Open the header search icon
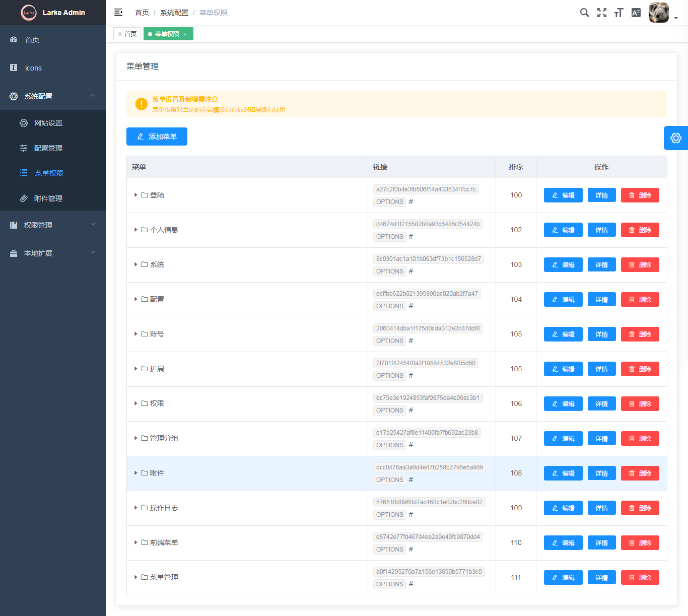 (584, 13)
